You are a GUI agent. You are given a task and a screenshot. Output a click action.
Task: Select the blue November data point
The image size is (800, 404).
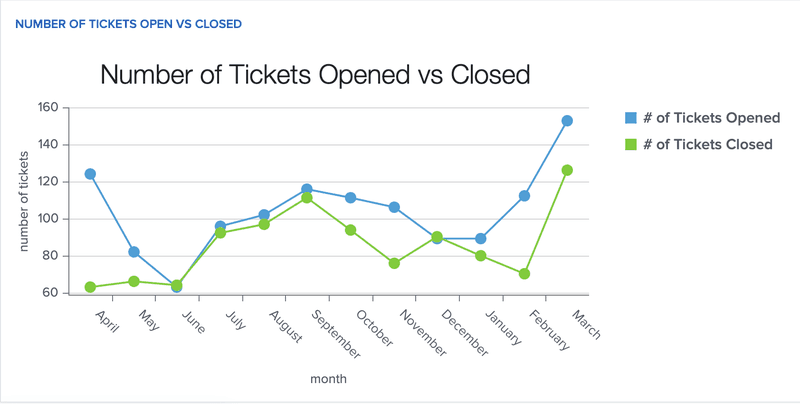point(394,207)
